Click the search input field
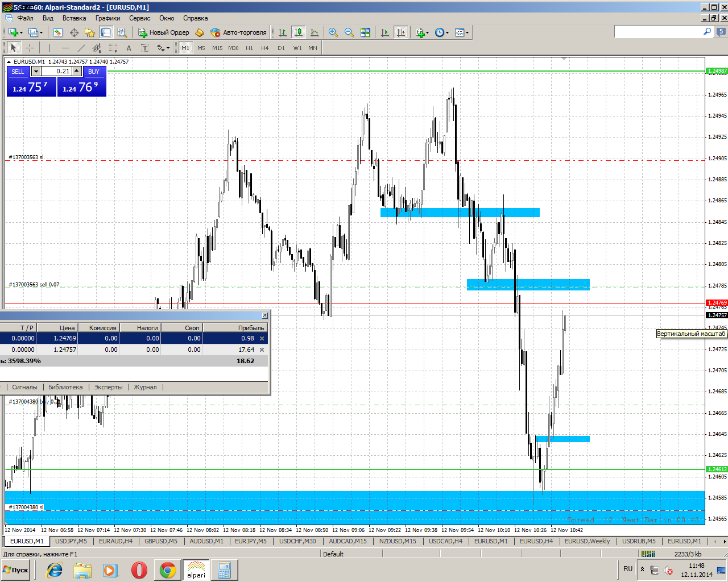The height and width of the screenshot is (582, 728). point(658,32)
